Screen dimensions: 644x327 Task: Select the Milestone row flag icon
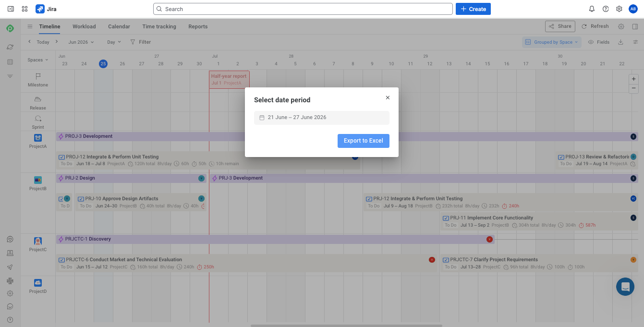pos(38,76)
